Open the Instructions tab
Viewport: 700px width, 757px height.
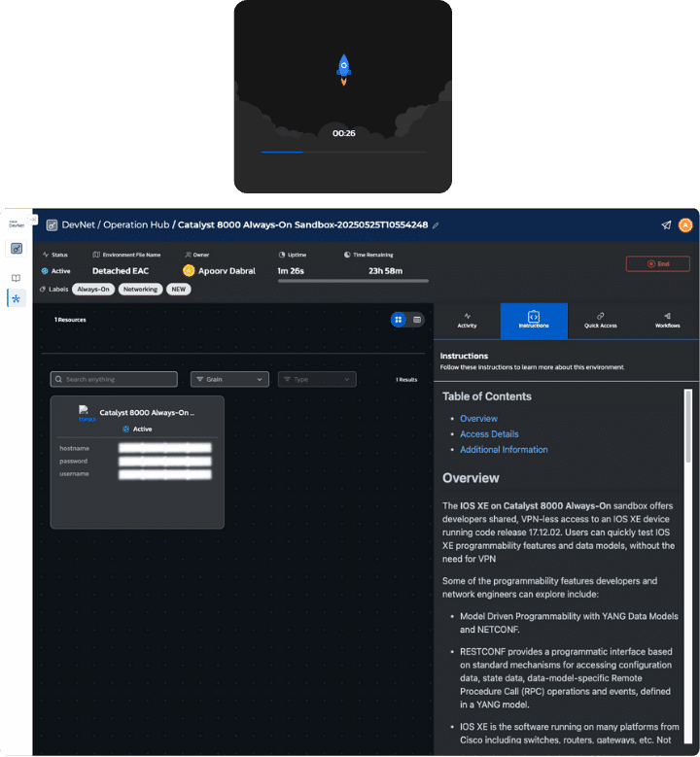tap(534, 321)
